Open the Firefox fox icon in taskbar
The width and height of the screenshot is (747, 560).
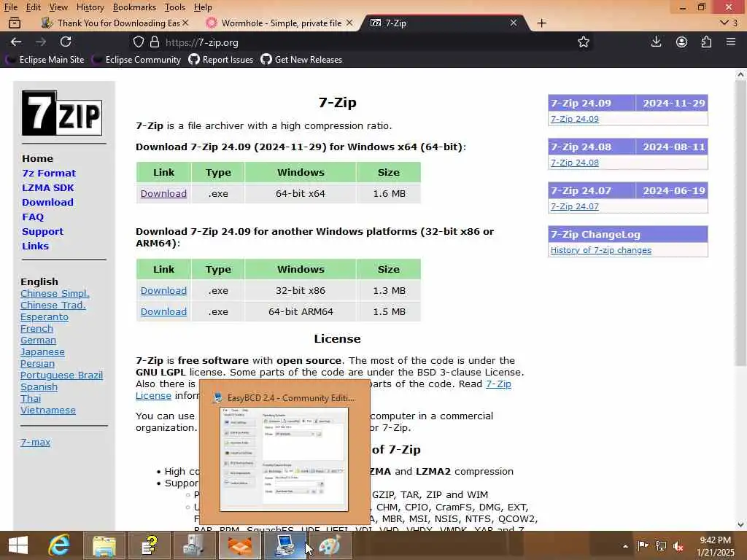coord(240,545)
